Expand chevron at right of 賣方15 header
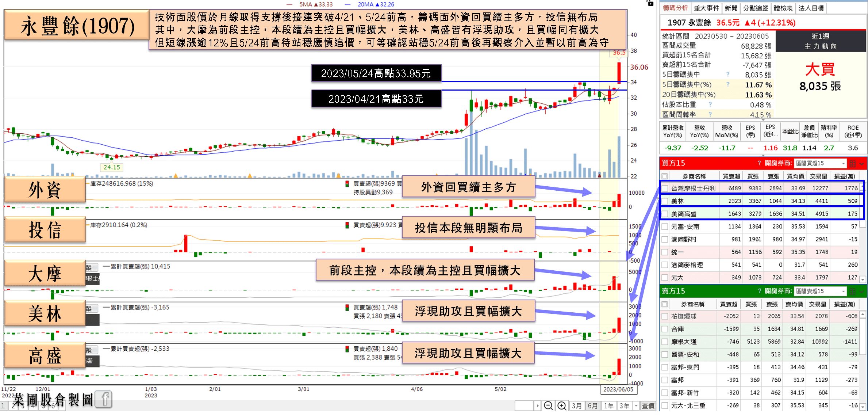868x419 pixels. (862, 292)
